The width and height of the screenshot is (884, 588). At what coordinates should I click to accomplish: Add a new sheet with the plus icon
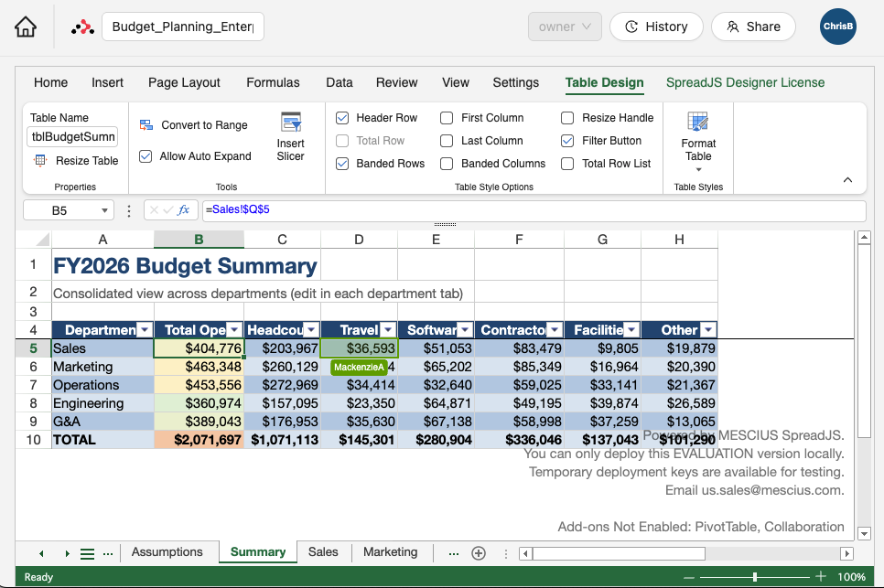coord(479,553)
